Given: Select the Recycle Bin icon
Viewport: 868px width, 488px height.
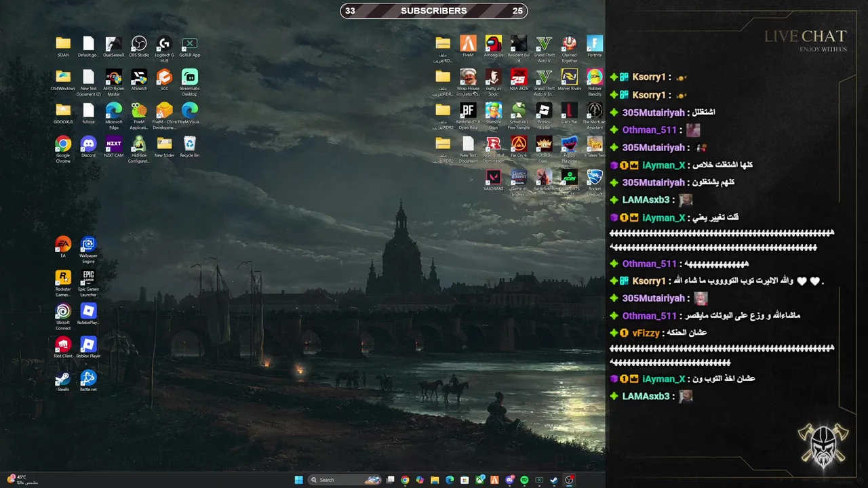Looking at the screenshot, I should (190, 146).
